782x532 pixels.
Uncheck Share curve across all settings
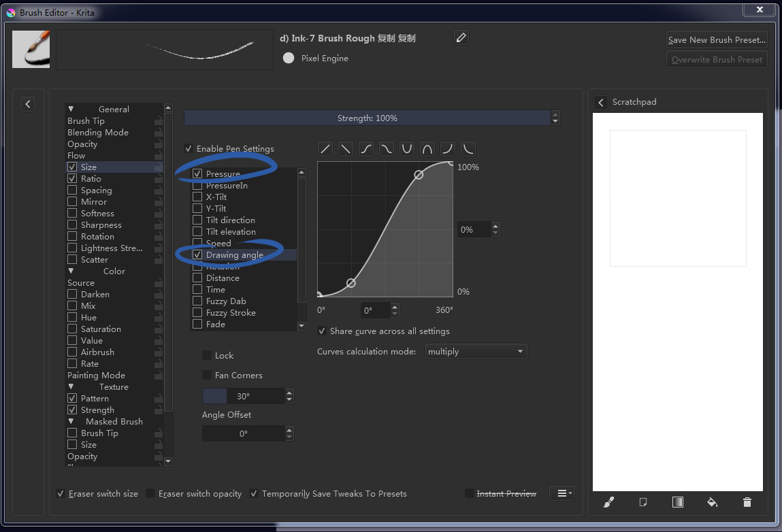point(322,331)
